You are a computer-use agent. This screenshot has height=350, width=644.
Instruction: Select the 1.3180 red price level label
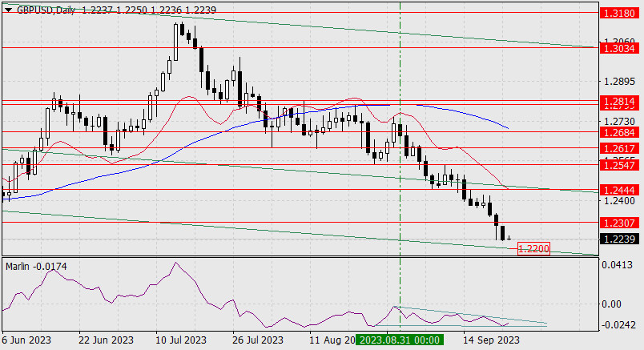[x=620, y=13]
